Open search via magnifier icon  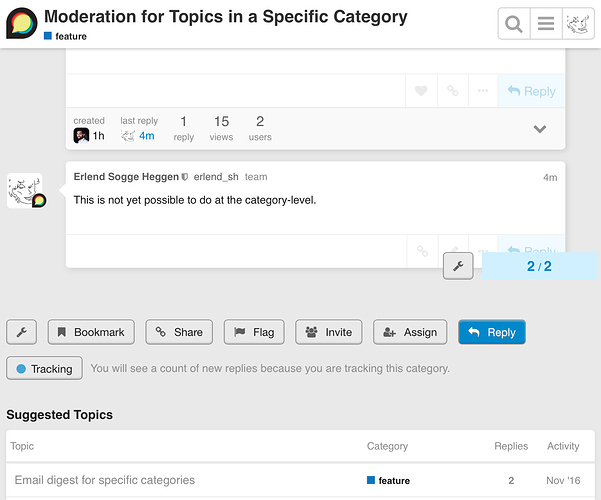[514, 24]
